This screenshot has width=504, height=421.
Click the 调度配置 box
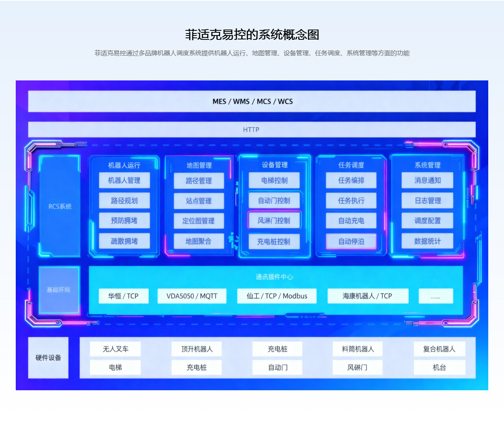(427, 221)
